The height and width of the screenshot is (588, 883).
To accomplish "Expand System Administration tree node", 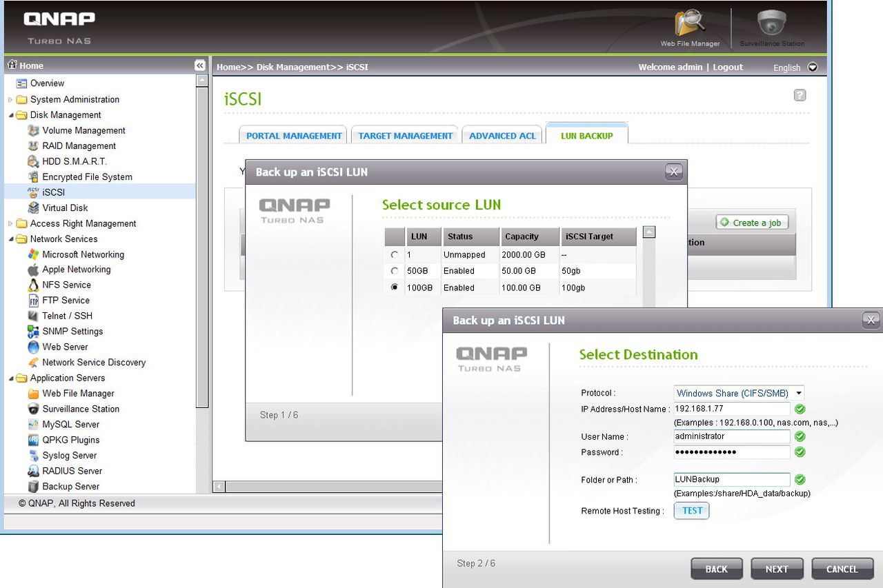I will point(10,100).
